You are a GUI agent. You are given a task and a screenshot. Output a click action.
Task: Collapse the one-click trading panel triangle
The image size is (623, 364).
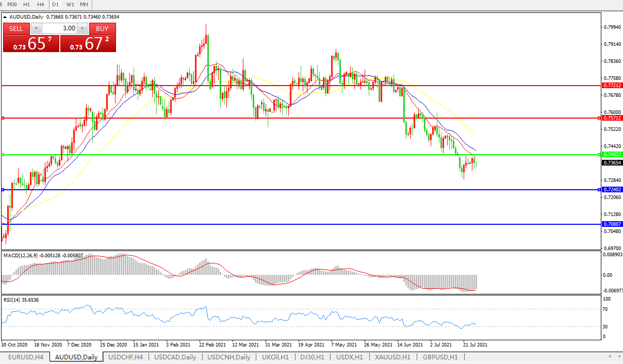click(5, 17)
